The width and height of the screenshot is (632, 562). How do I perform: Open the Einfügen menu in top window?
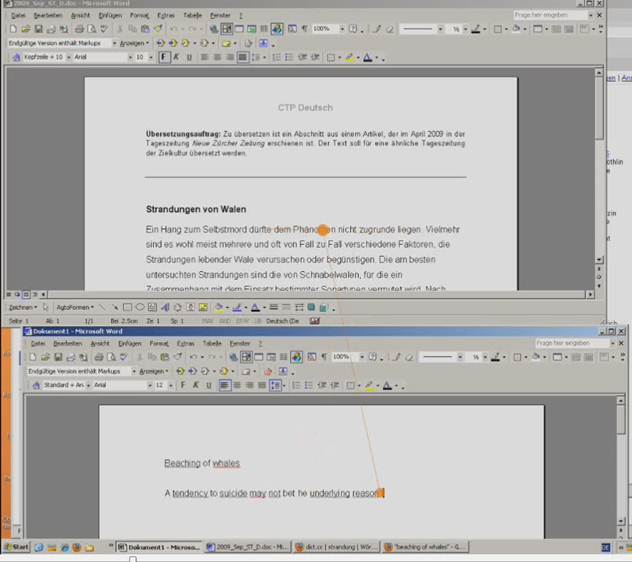coord(111,16)
